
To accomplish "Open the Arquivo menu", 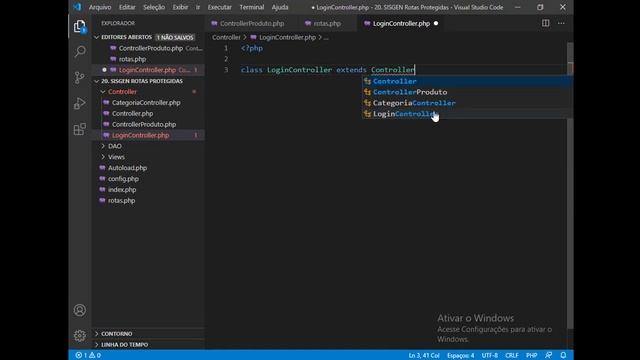I will tap(100, 7).
